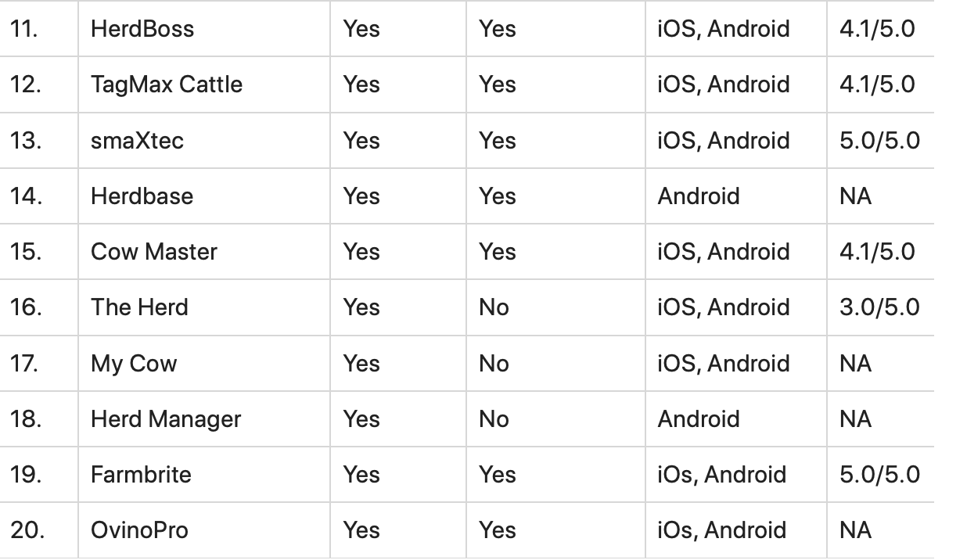Click the HerdBoss app name cell
This screenshot has height=560, width=967.
click(x=142, y=29)
